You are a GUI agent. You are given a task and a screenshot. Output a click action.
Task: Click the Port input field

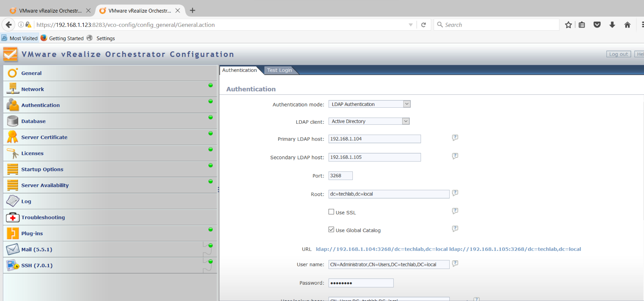340,176
